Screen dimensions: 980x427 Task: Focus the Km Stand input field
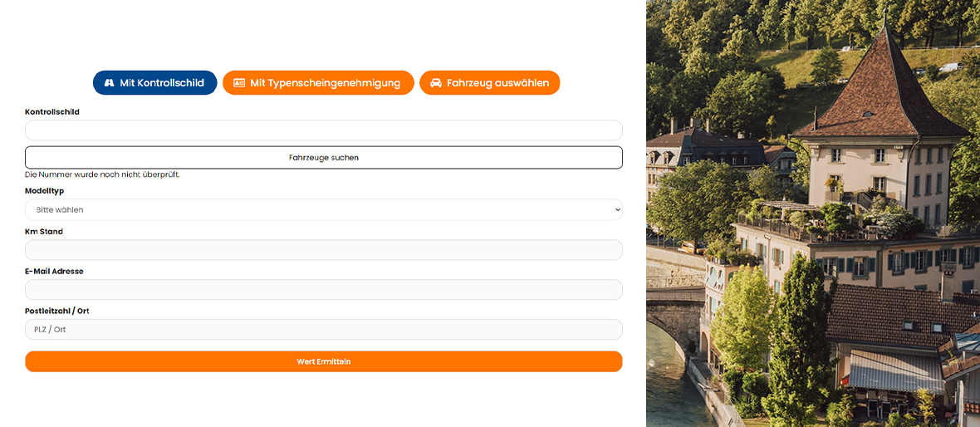[x=324, y=250]
